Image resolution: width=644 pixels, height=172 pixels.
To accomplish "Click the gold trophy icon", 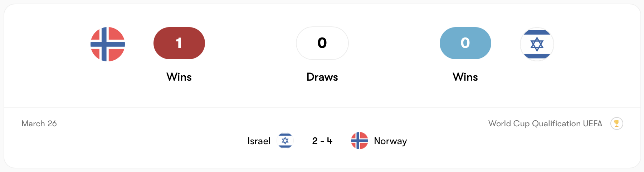I will coord(616,123).
